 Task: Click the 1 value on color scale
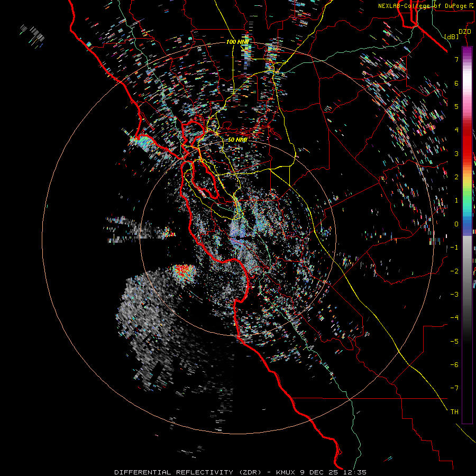click(456, 200)
